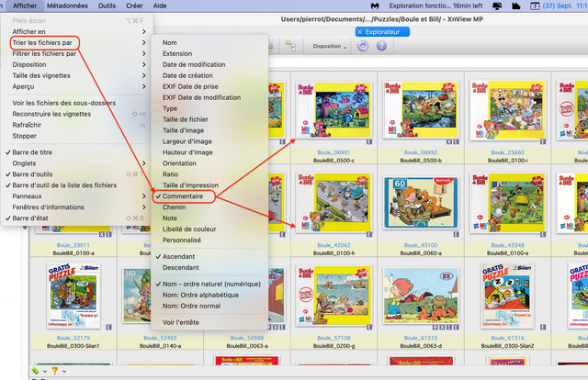Select the Boule_61315 puzzle thumbnail
The width and height of the screenshot is (588, 380).
421,296
